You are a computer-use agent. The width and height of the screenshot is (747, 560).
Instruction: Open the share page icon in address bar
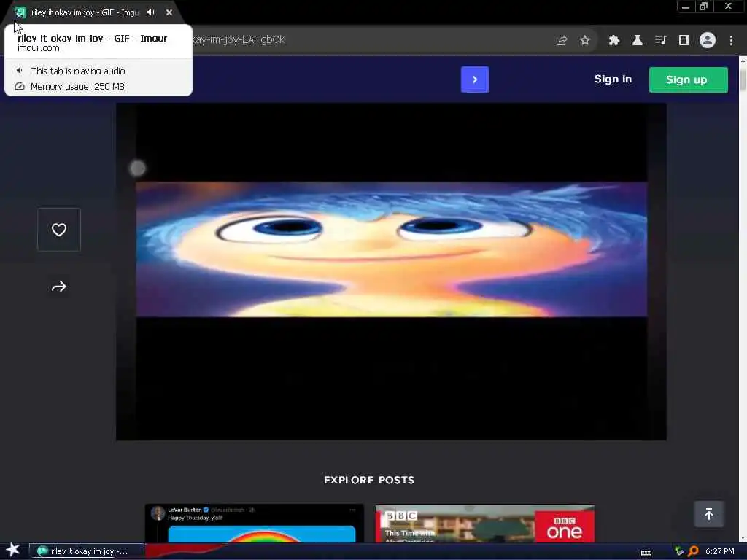[x=562, y=41]
